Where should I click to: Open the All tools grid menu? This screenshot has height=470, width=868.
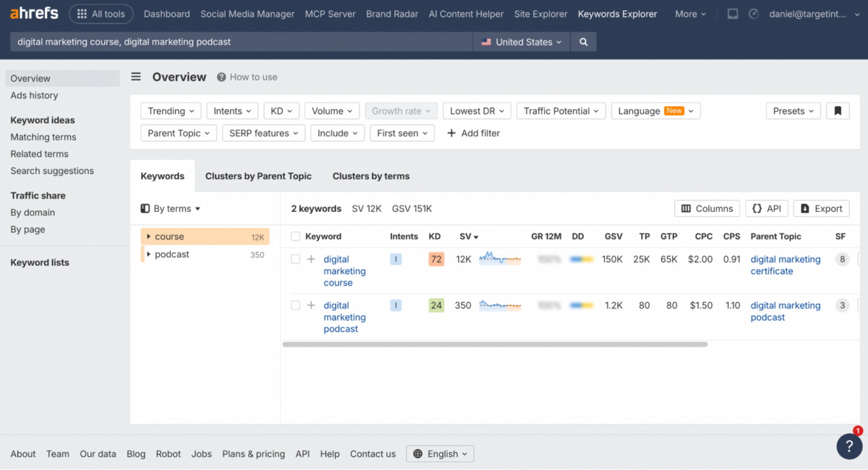click(101, 14)
